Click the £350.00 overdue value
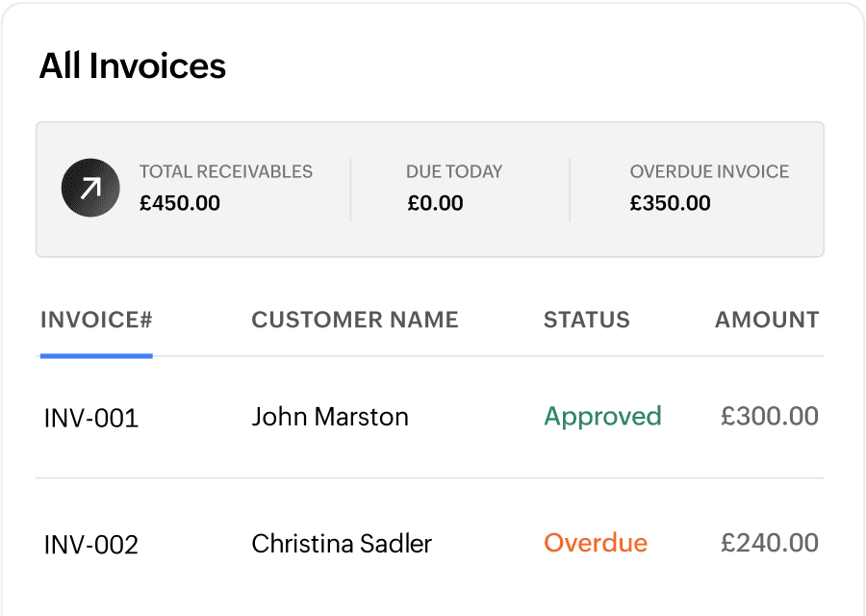866x616 pixels. point(670,203)
